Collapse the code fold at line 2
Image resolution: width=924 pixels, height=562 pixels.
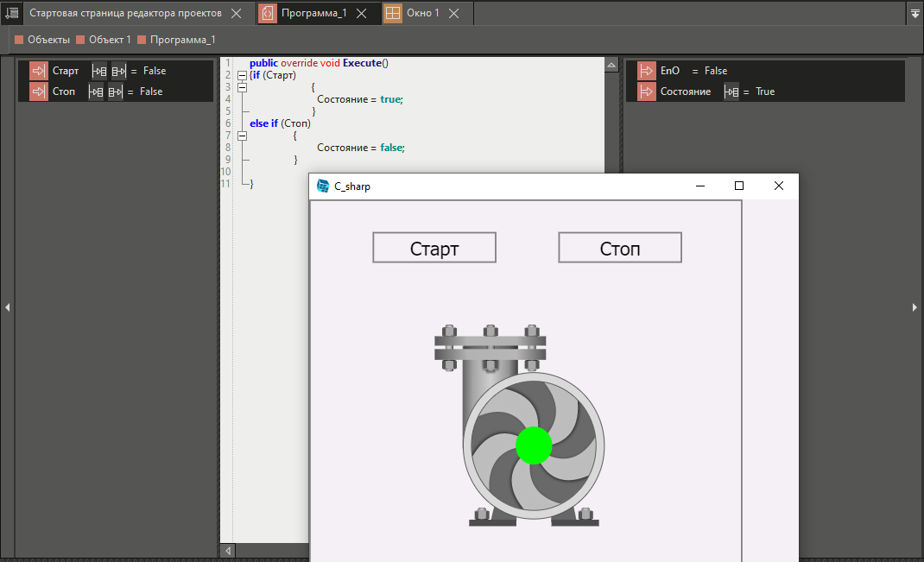(x=242, y=76)
